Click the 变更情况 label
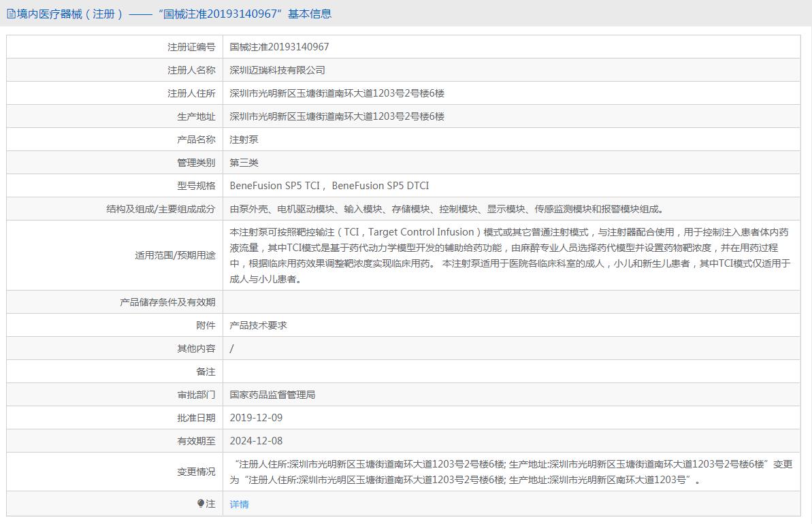The width and height of the screenshot is (812, 524). click(x=196, y=472)
